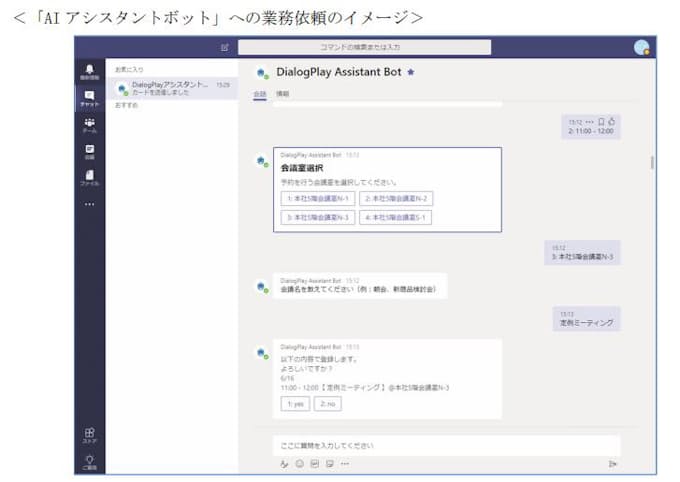Image resolution: width=680 pixels, height=482 pixels.
Task: Open the emoji picker in compose toolbar
Action: [299, 464]
